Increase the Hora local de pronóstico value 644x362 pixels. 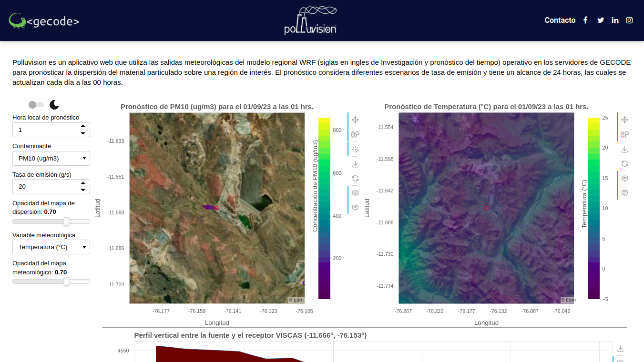pyautogui.click(x=83, y=126)
